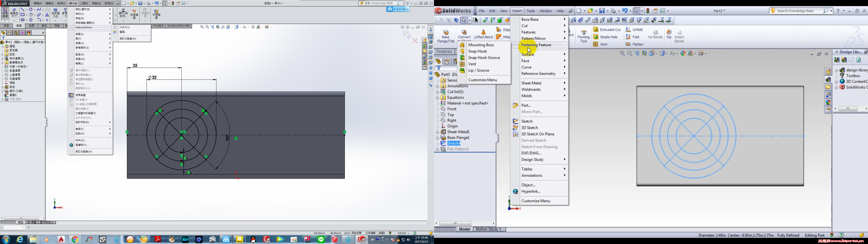This screenshot has width=868, height=244.
Task: Choose 3D Sketch On Plane menu entry
Action: click(x=540, y=134)
